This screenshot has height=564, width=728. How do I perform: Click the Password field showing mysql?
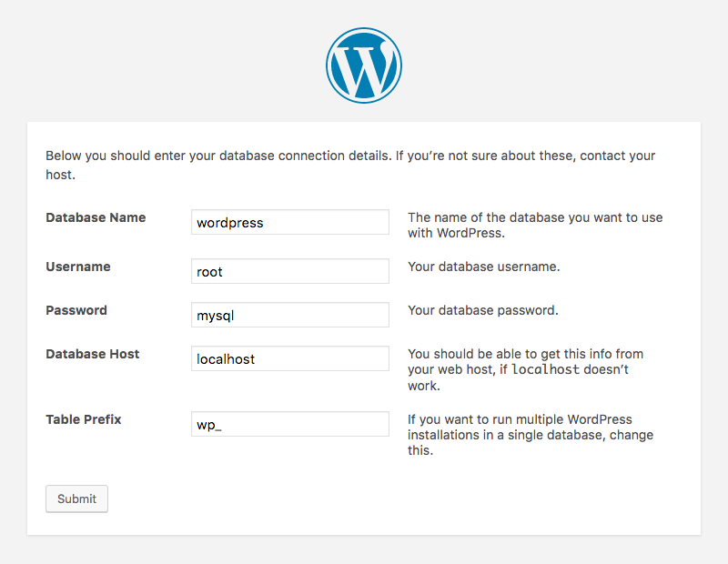[x=289, y=315]
